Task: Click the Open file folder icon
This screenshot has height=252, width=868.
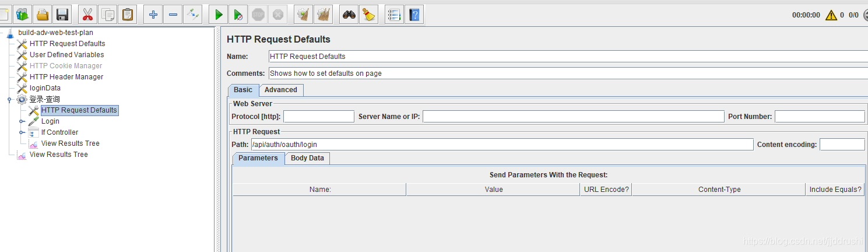Action: tap(43, 15)
